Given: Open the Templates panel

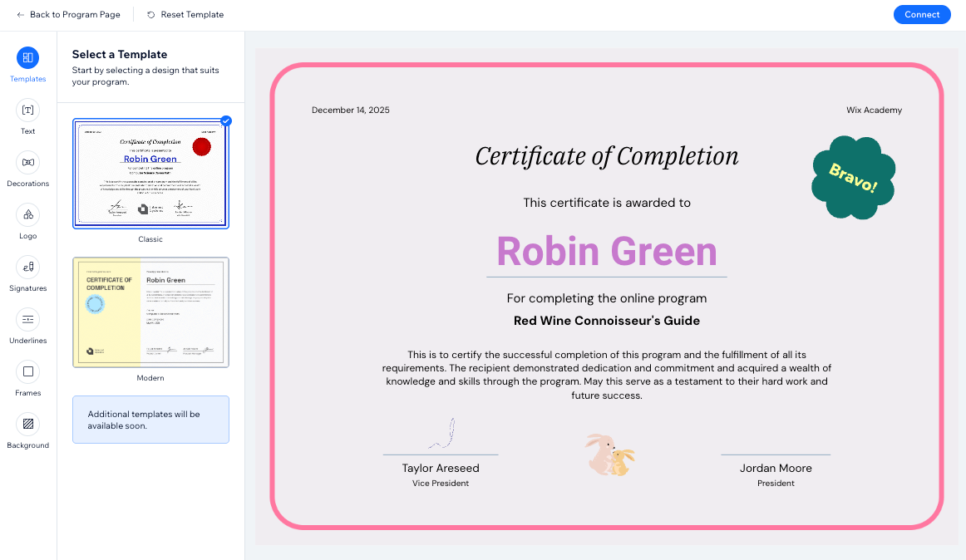Looking at the screenshot, I should tap(27, 64).
